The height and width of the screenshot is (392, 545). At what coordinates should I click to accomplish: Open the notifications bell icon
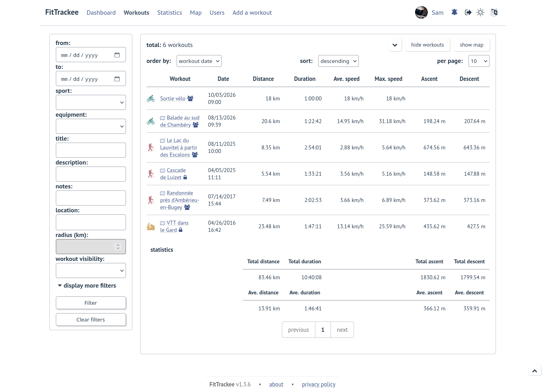coord(454,12)
